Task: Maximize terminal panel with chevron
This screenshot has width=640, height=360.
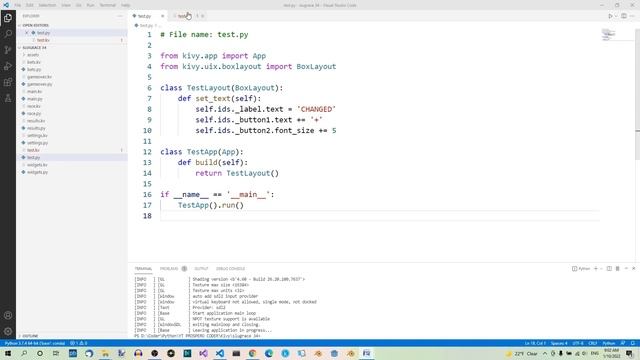Action: (x=626, y=269)
